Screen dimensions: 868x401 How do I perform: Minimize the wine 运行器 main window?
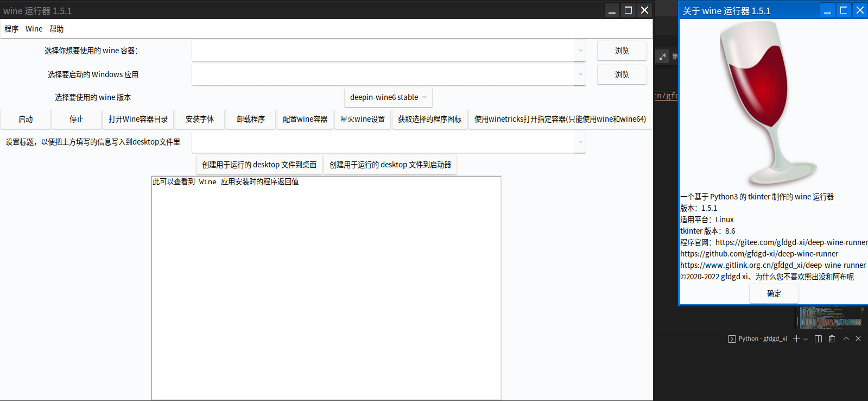(x=612, y=10)
